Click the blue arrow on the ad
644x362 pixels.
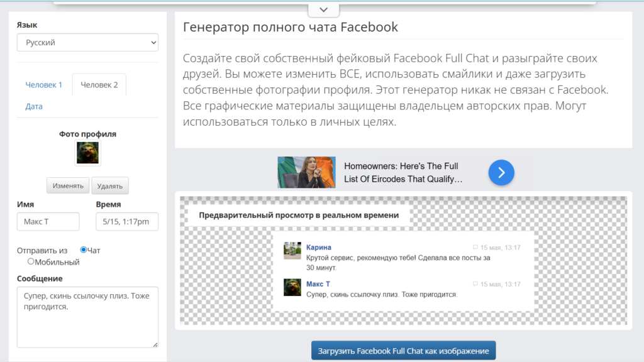(x=501, y=172)
